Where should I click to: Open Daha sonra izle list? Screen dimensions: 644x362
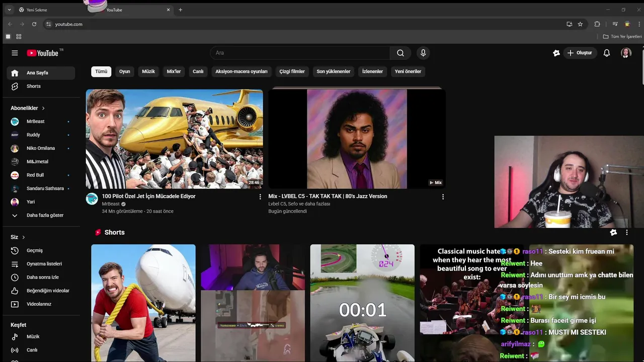(41, 277)
